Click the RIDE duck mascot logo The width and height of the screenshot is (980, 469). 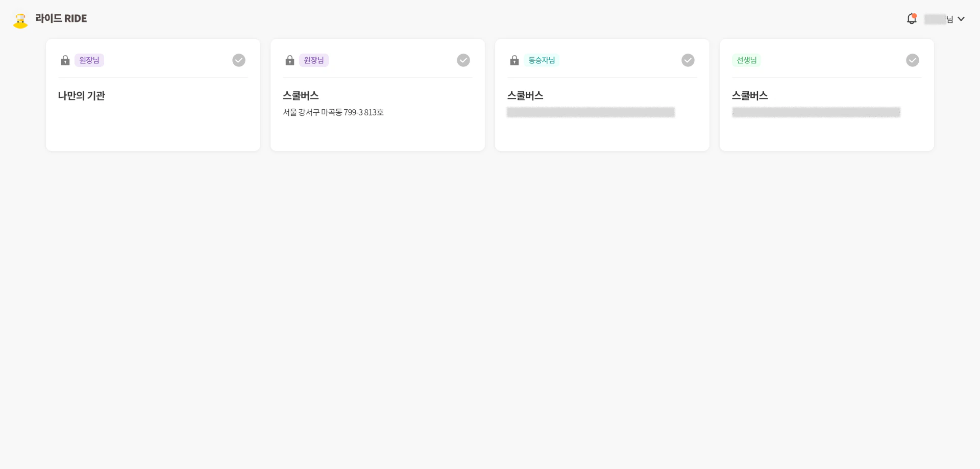[20, 20]
